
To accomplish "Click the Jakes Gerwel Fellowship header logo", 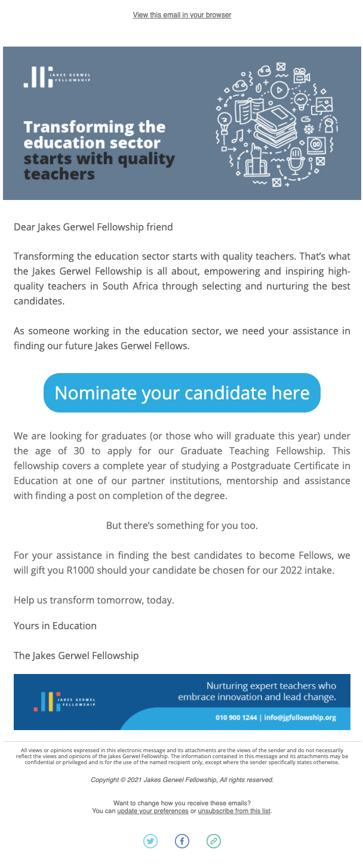I will (57, 77).
